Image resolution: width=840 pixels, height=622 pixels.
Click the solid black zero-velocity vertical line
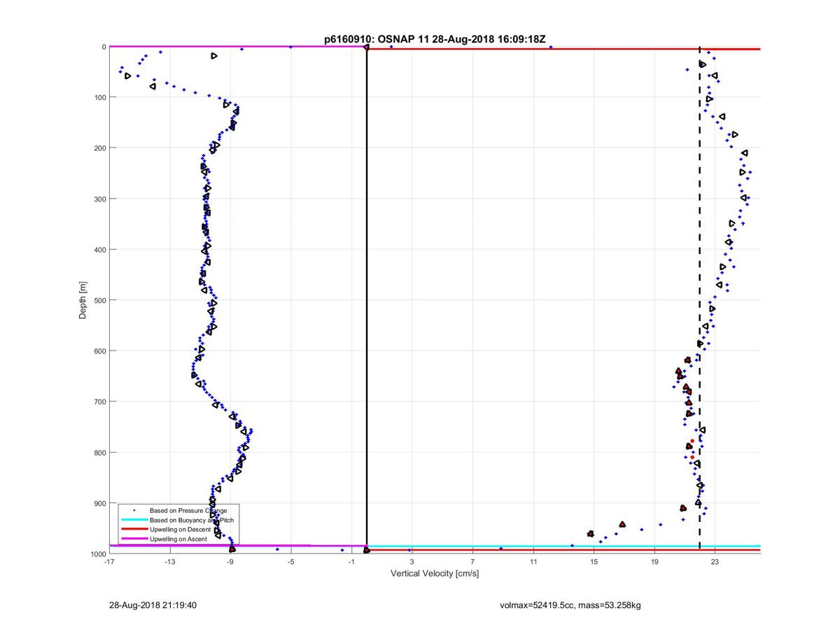pyautogui.click(x=367, y=300)
